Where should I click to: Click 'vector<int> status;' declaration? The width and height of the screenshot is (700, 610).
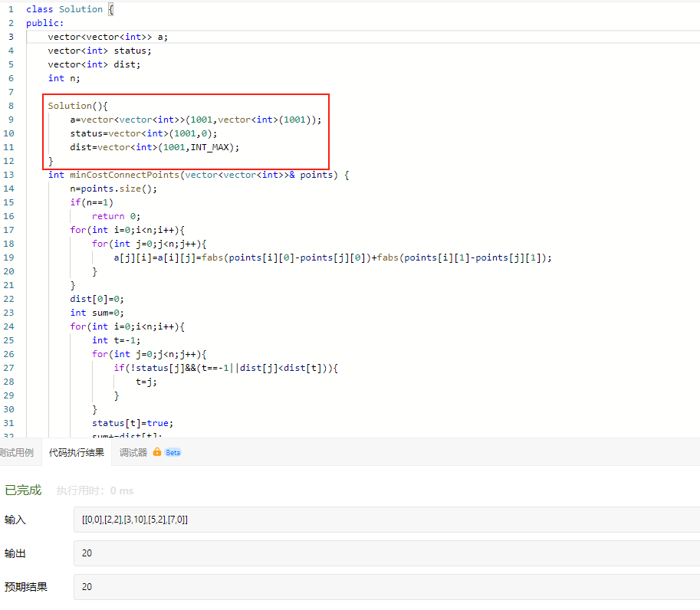tap(100, 51)
